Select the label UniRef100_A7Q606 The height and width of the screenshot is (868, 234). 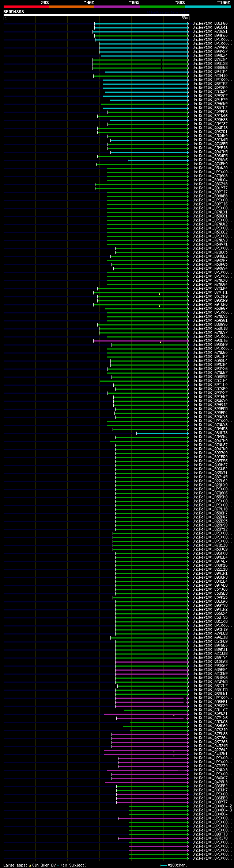[210, 493]
